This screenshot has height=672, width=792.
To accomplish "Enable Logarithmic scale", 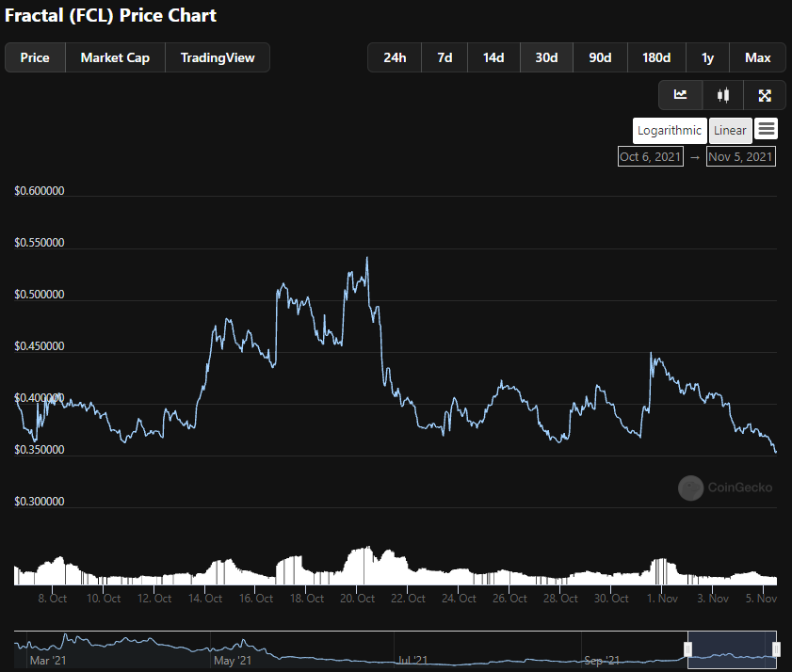I will 670,131.
